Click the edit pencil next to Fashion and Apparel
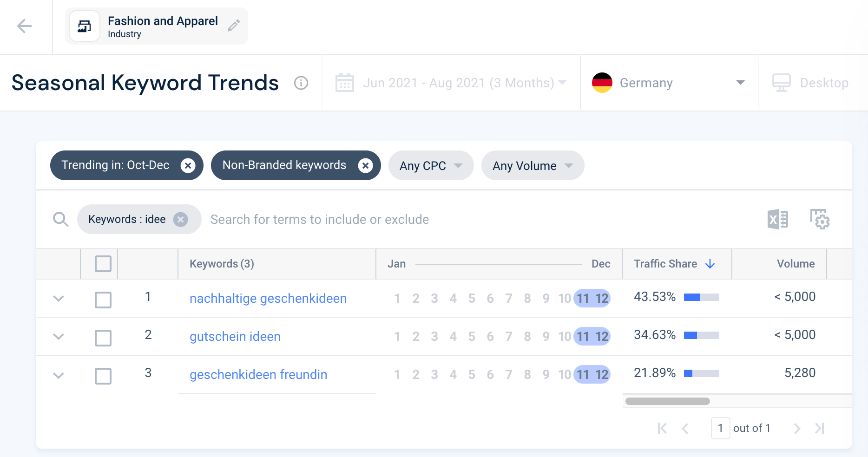 point(234,26)
